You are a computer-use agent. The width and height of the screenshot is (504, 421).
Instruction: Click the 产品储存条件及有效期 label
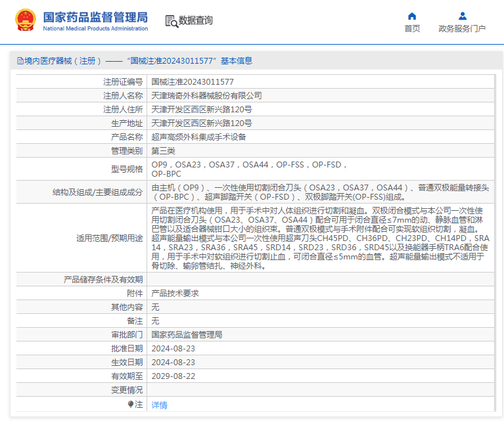click(103, 280)
